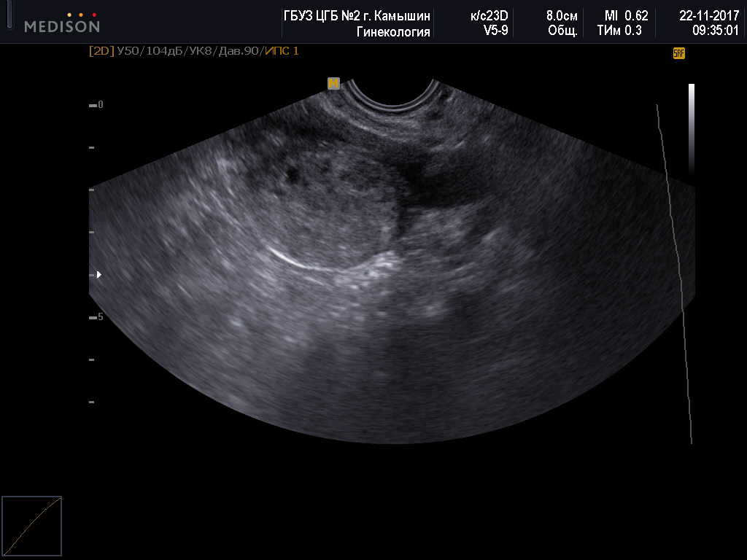
Task: Click the TGC curve line beside the image
Action: click(x=675, y=274)
